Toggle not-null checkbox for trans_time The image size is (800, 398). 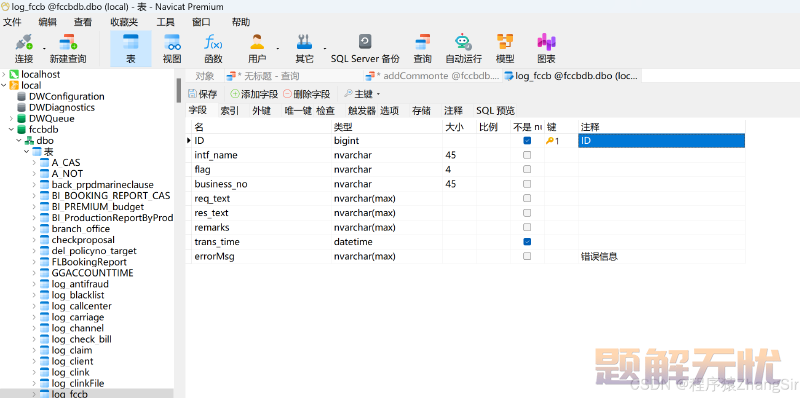tap(527, 241)
